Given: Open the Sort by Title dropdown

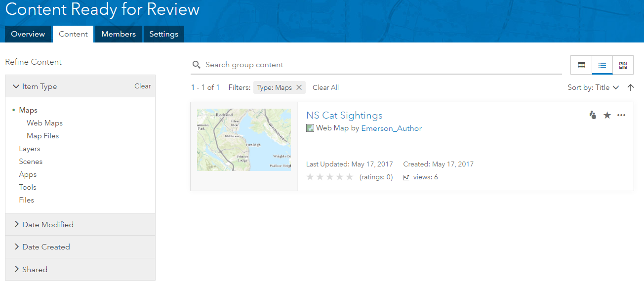Looking at the screenshot, I should (x=593, y=87).
